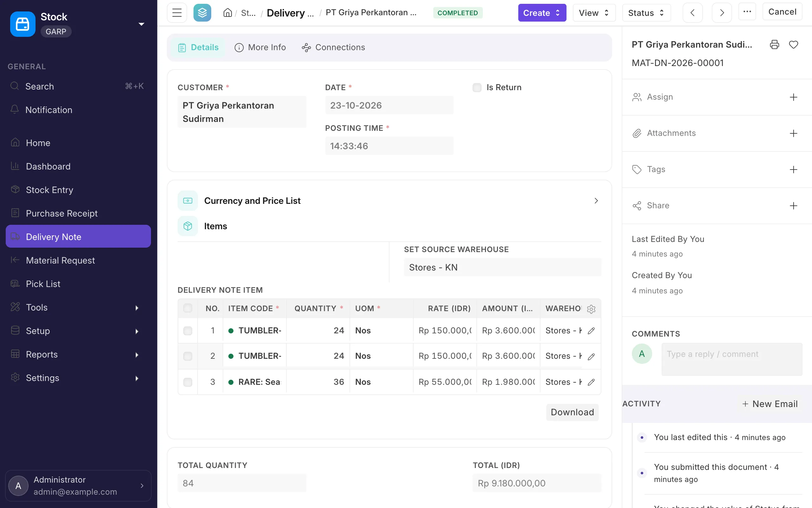Viewport: 812px width, 508px height.
Task: Open Administrator profile menu
Action: (x=78, y=485)
